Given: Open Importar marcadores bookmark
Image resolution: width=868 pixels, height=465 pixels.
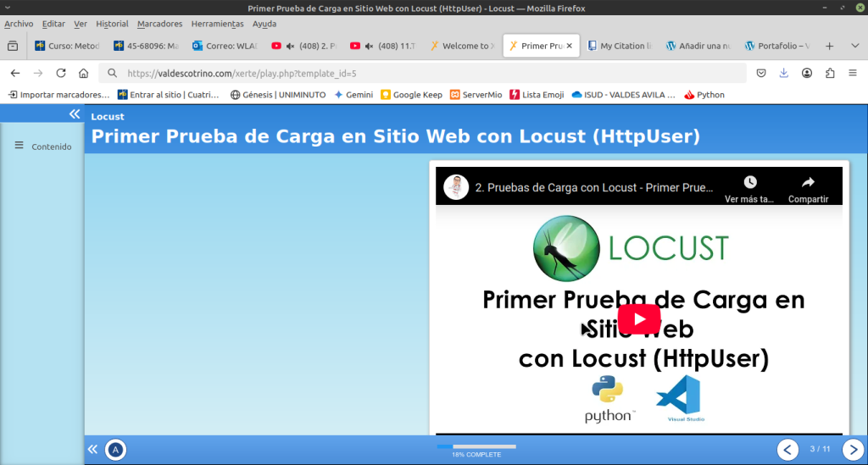Looking at the screenshot, I should pos(58,95).
